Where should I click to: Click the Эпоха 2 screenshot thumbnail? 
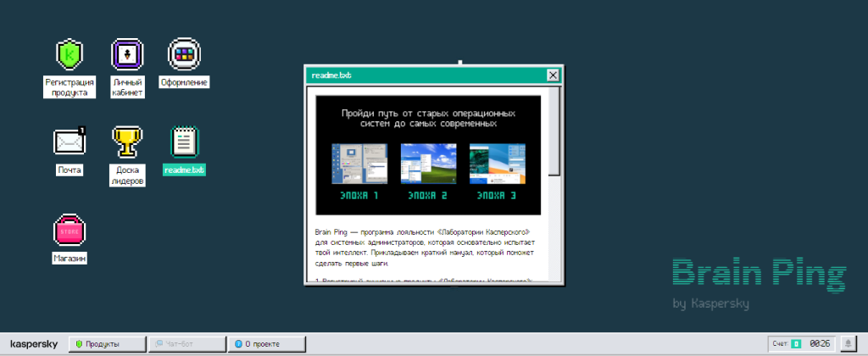428,164
